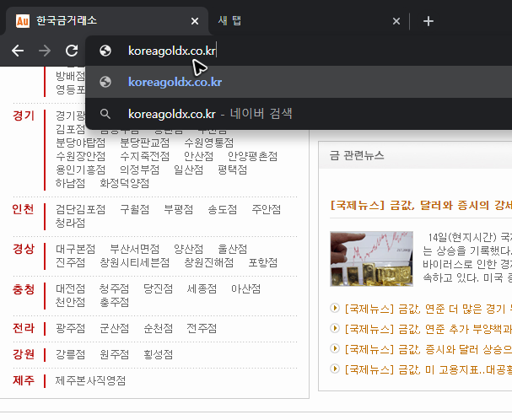Screen dimensions: 512x420
Task: Open 구월점 branch link
Action: [134, 209]
